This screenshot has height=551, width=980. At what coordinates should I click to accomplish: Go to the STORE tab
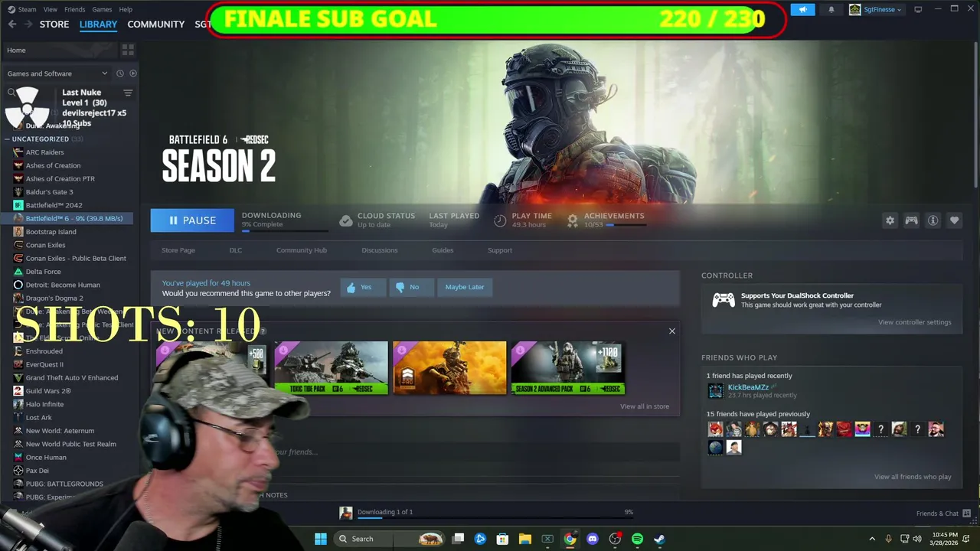tap(54, 24)
